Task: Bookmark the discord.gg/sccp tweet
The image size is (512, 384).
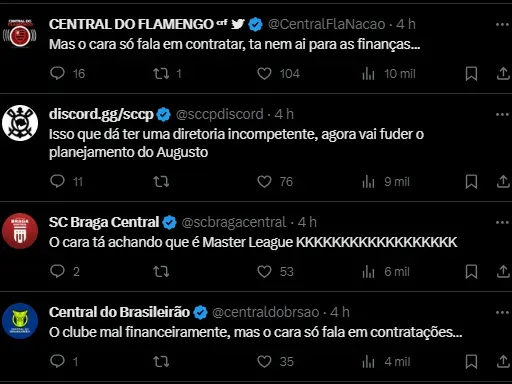Action: [x=471, y=182]
